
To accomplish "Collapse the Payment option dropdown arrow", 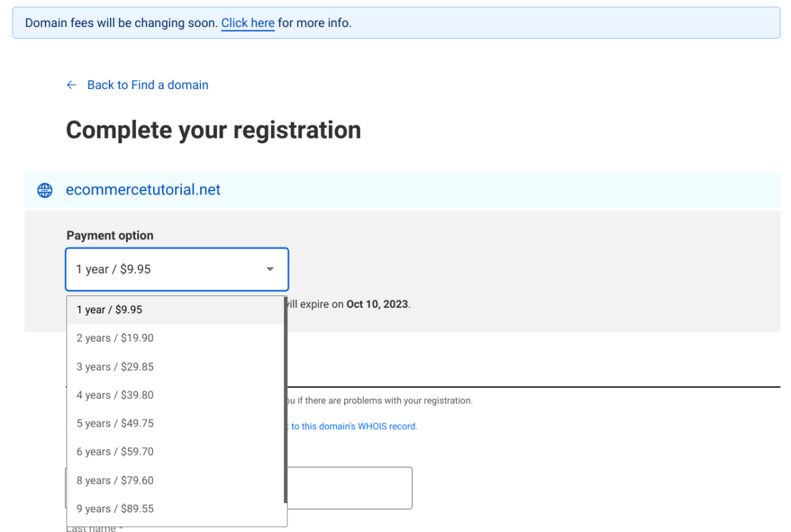I will tap(270, 269).
